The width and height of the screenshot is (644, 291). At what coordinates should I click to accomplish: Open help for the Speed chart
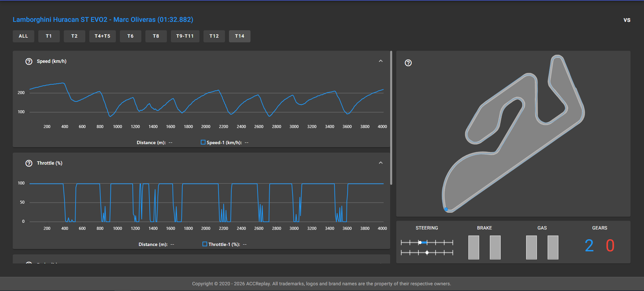[x=29, y=61]
